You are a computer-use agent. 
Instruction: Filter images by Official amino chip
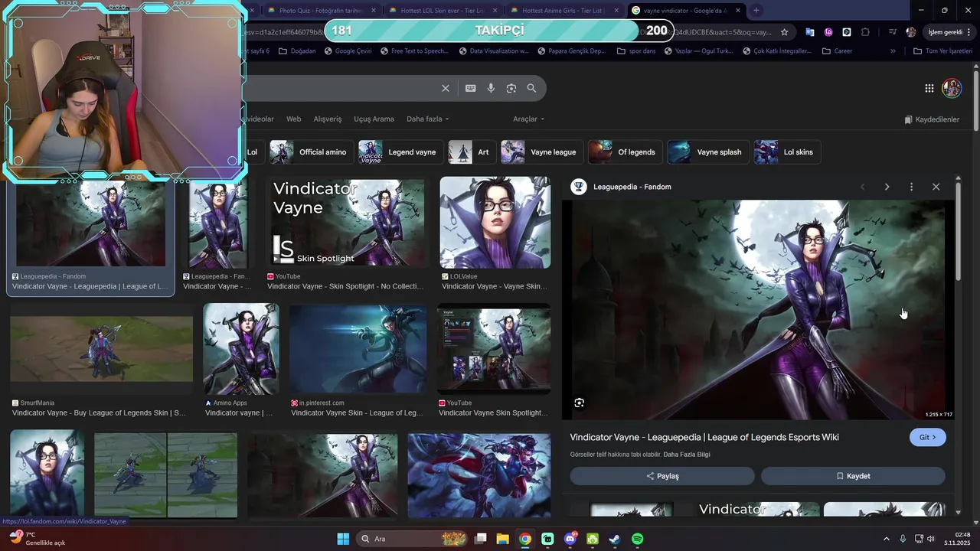pyautogui.click(x=312, y=152)
